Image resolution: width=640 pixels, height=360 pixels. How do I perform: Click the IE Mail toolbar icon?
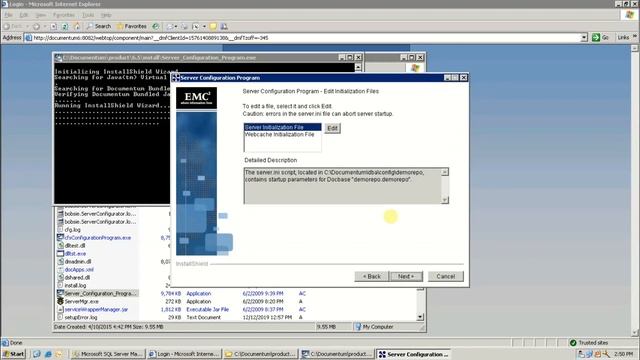coord(170,26)
